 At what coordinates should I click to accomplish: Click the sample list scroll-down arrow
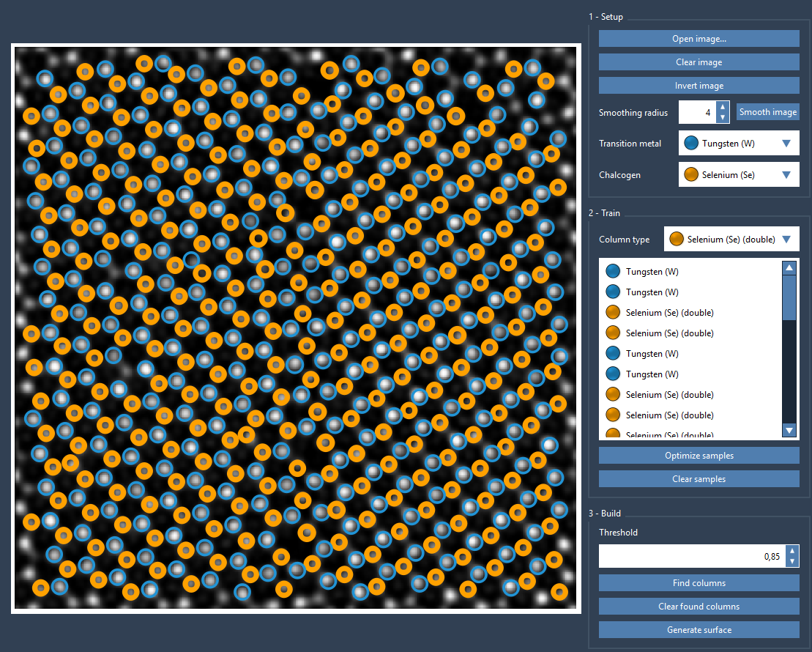[789, 430]
